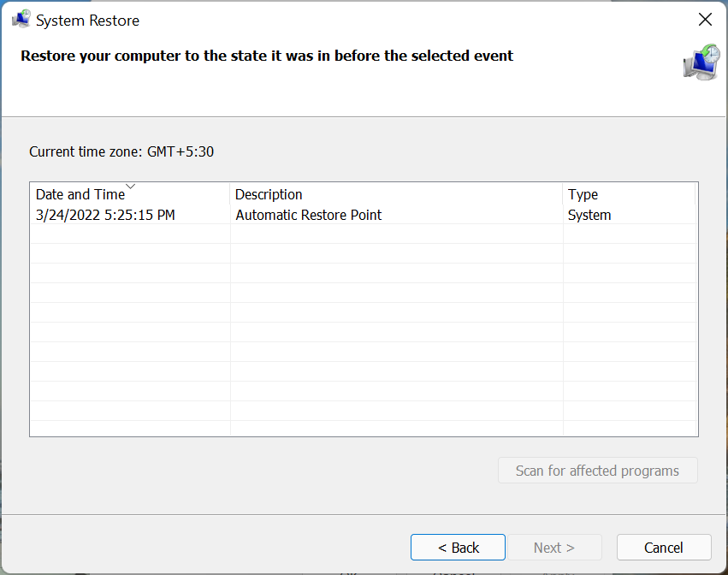Go back with the Back button
Image resolution: width=728 pixels, height=575 pixels.
[x=458, y=548]
